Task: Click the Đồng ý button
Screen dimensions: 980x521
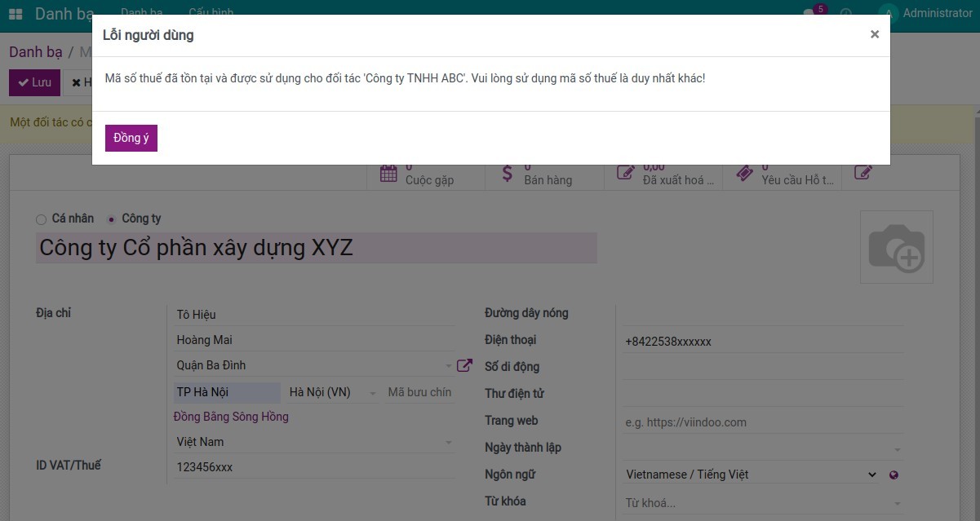Action: tap(131, 138)
